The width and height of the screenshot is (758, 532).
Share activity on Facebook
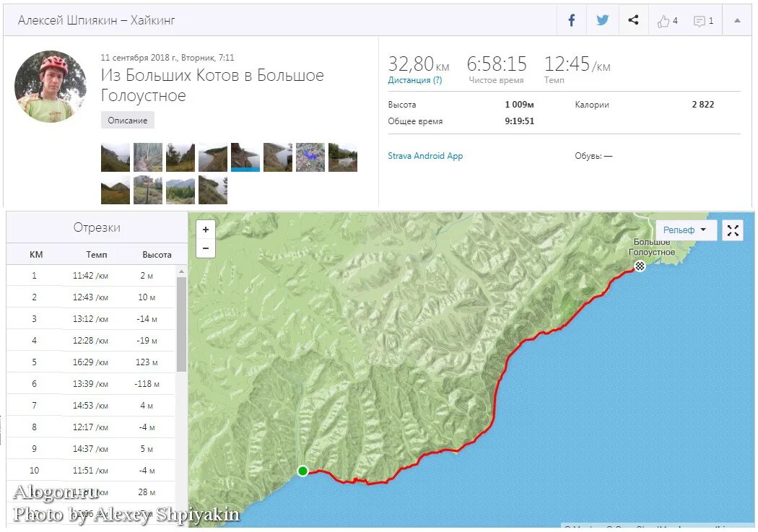(x=571, y=20)
